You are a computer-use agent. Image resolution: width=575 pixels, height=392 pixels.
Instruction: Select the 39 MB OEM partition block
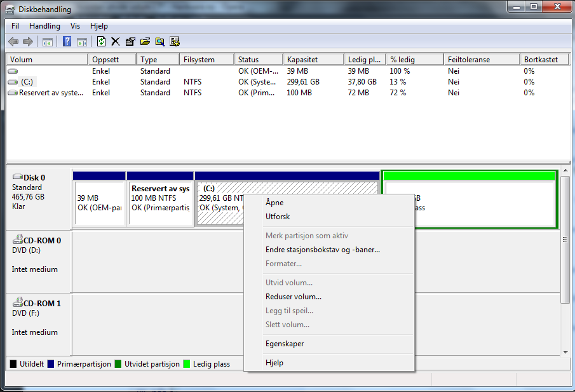point(99,199)
